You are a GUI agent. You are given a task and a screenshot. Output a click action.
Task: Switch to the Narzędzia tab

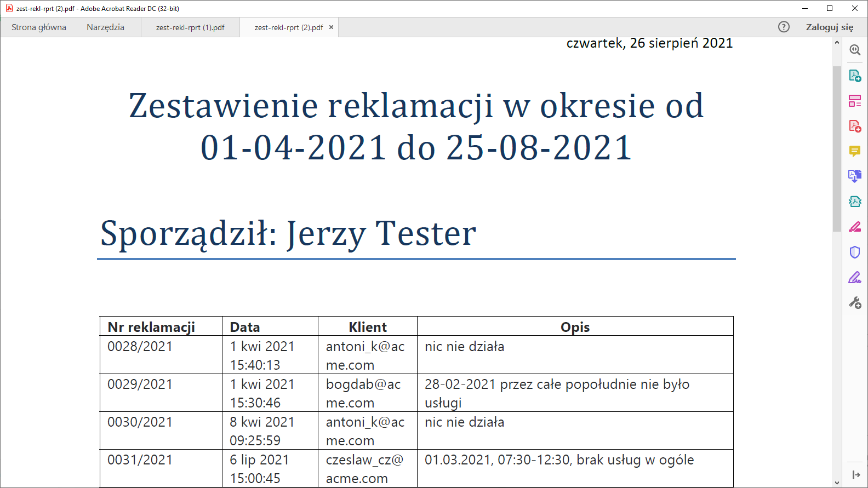[x=105, y=27]
